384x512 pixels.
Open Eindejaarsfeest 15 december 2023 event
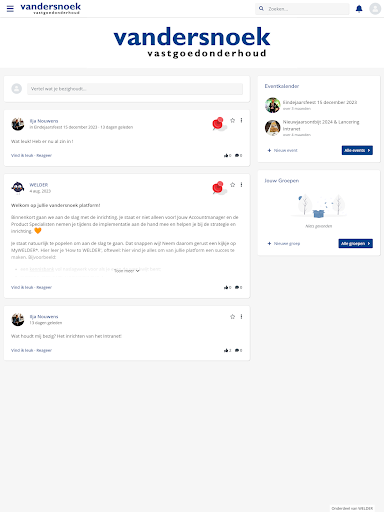pos(320,102)
